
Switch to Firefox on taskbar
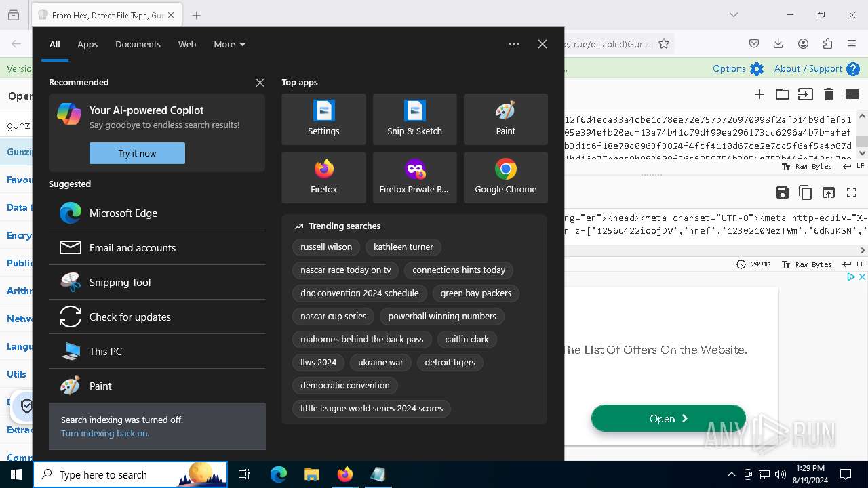pyautogui.click(x=344, y=474)
